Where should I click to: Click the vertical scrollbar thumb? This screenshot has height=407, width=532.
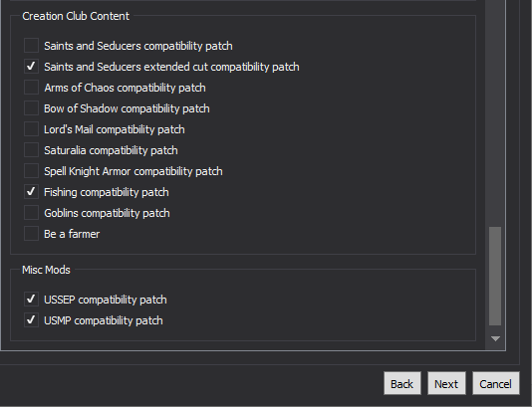click(495, 277)
